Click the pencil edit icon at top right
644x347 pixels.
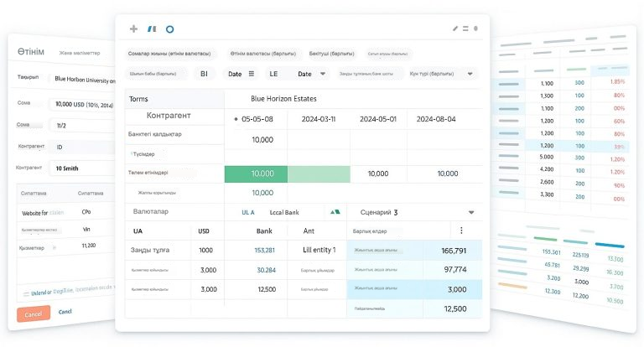click(455, 28)
